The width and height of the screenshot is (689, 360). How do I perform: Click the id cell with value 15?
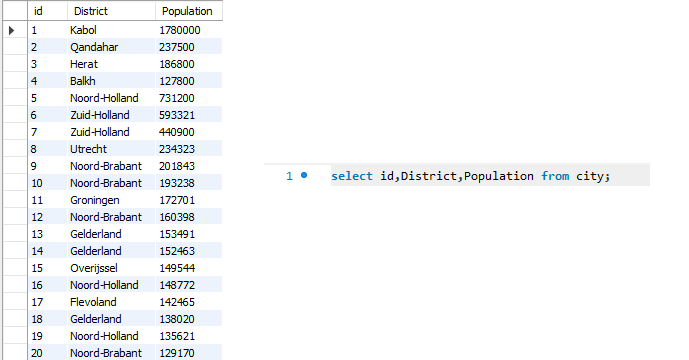pos(47,268)
